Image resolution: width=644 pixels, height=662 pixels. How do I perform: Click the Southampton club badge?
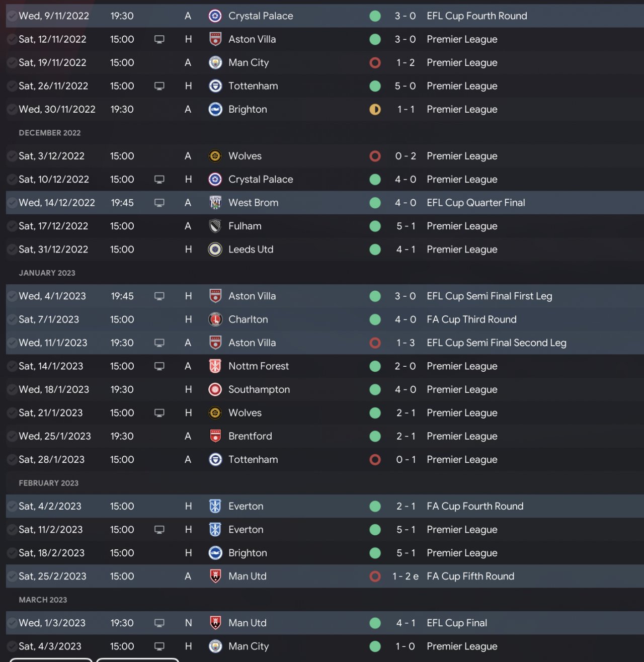215,389
